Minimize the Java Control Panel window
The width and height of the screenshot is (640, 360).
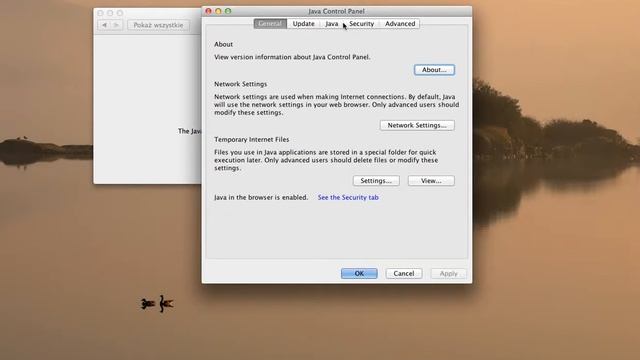point(218,11)
